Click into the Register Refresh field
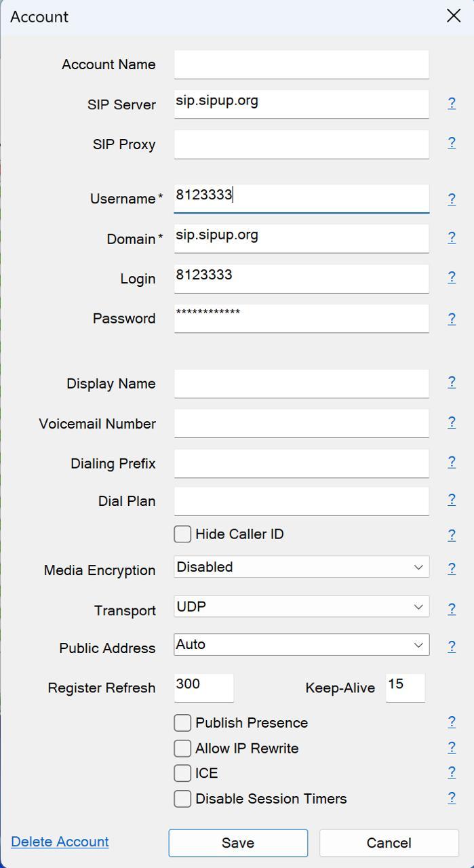Viewport: 474px width, 868px height. [x=203, y=687]
